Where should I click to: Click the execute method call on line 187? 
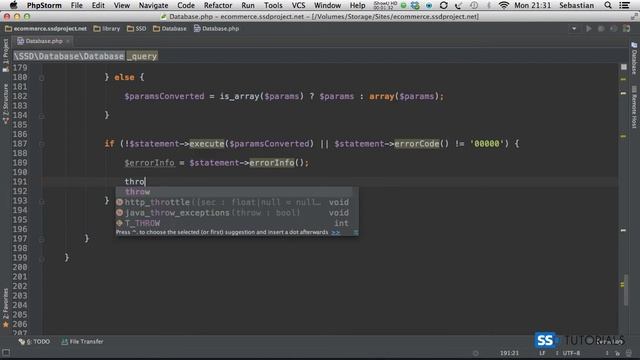[207, 144]
